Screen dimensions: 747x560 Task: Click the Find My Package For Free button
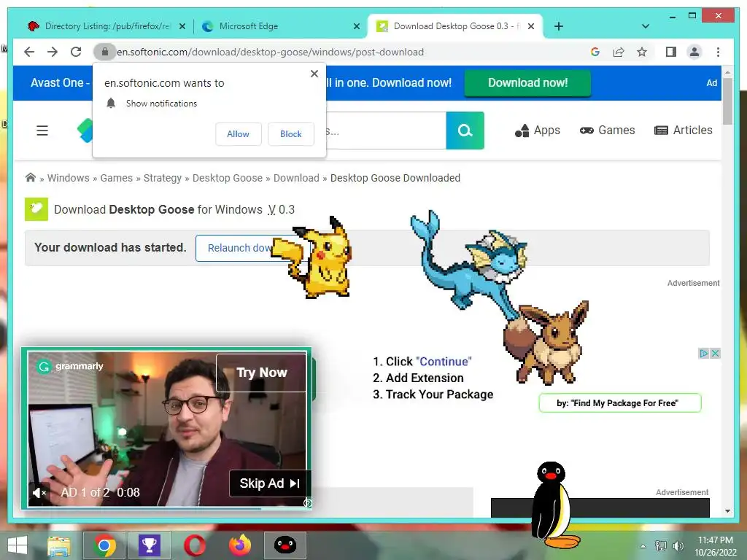pos(620,402)
